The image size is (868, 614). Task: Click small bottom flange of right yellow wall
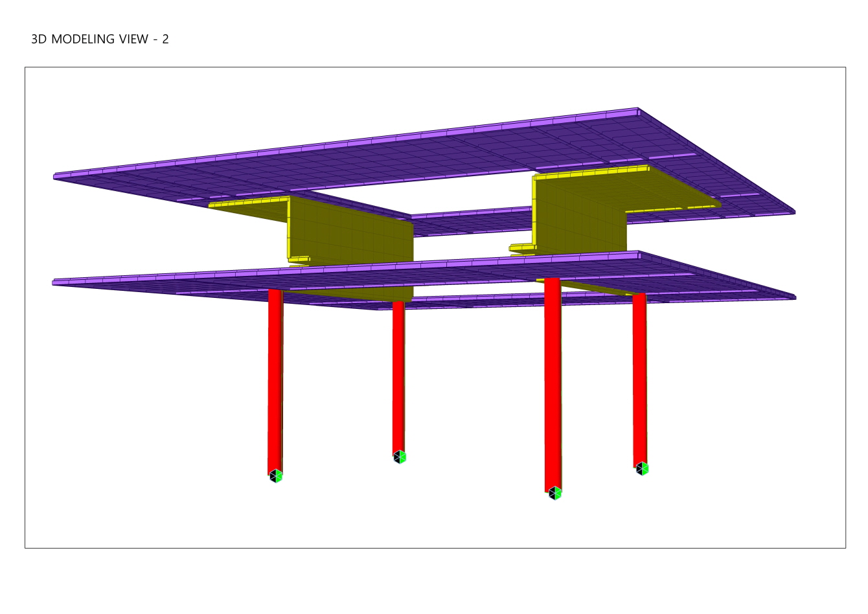click(x=522, y=247)
